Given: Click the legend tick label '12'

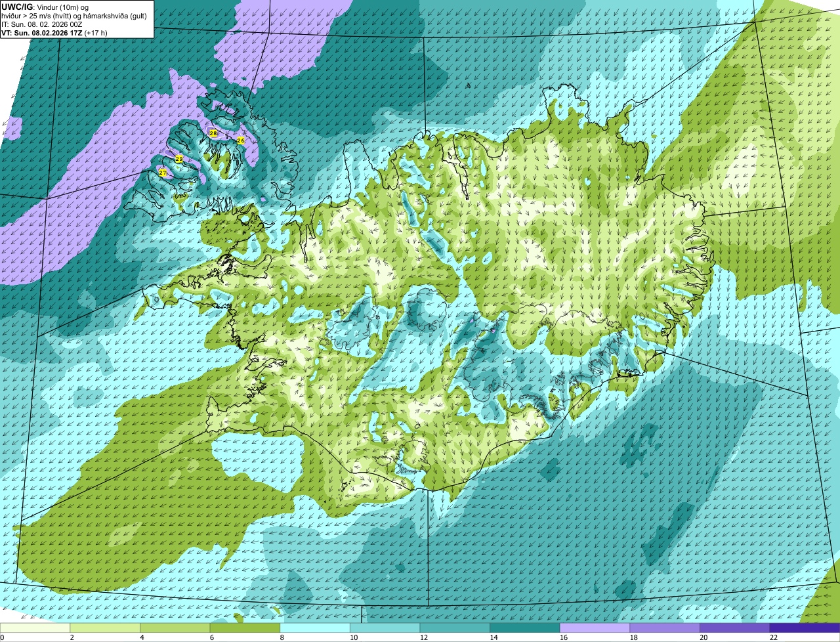Looking at the screenshot, I should click(x=423, y=637).
